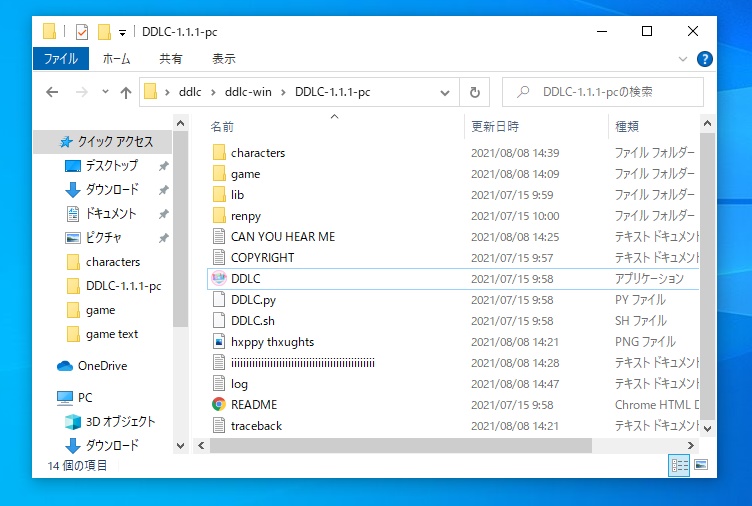Switch to the 表示 ribbon tab
The width and height of the screenshot is (752, 506).
point(224,59)
